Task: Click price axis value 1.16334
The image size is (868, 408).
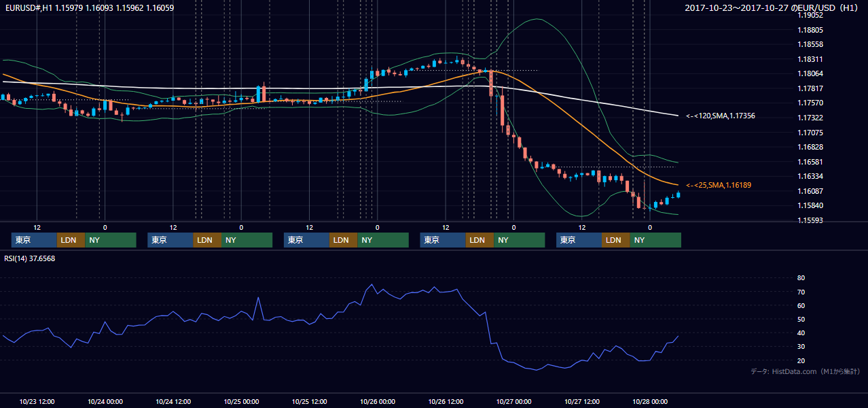Action: point(810,176)
